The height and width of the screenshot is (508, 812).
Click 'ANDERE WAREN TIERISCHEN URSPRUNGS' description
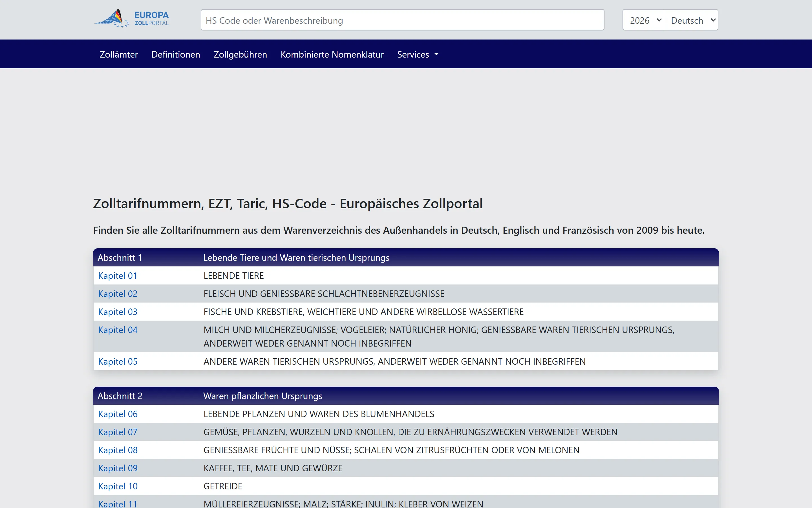[395, 362]
